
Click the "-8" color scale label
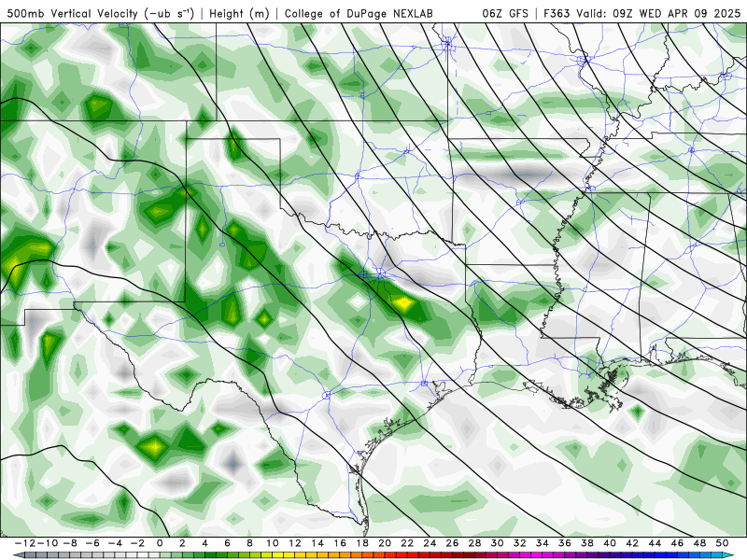(70, 543)
